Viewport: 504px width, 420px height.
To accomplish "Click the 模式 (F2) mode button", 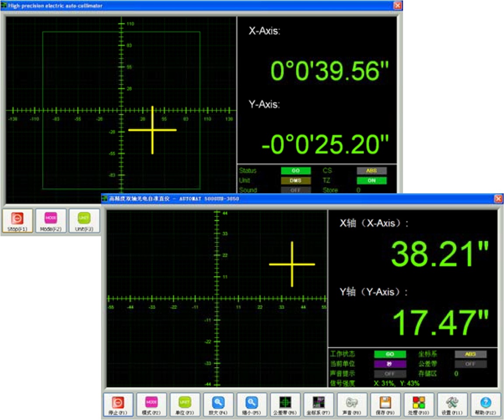I will (x=151, y=406).
